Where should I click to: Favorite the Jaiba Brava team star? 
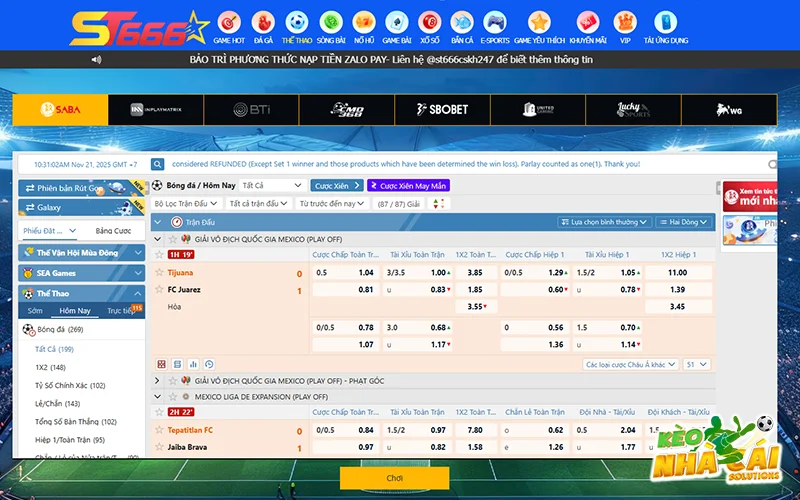click(x=159, y=447)
